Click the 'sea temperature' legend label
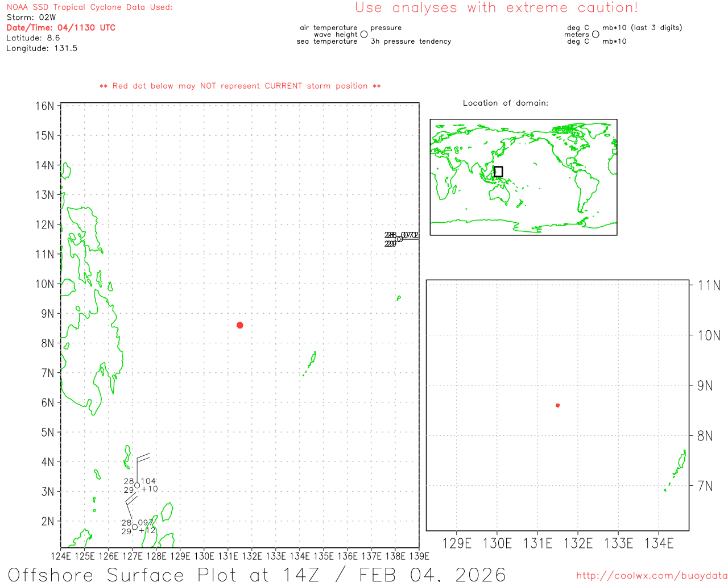This screenshot has width=728, height=582. 327,41
